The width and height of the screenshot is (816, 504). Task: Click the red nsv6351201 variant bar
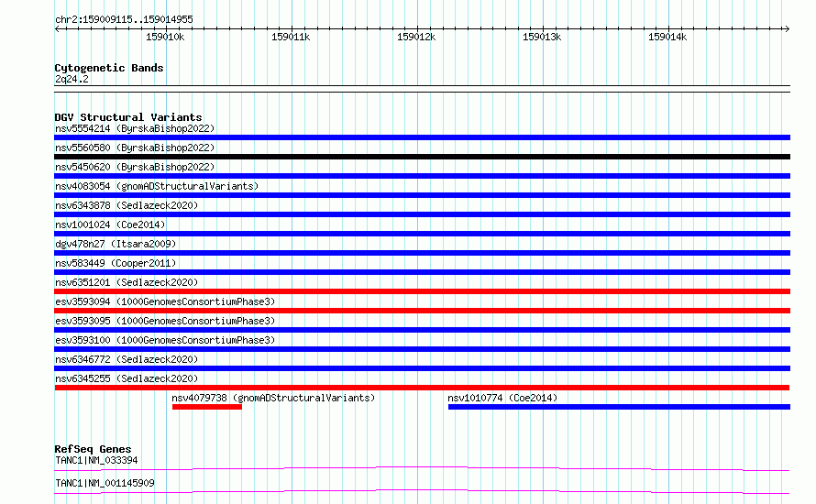422,291
